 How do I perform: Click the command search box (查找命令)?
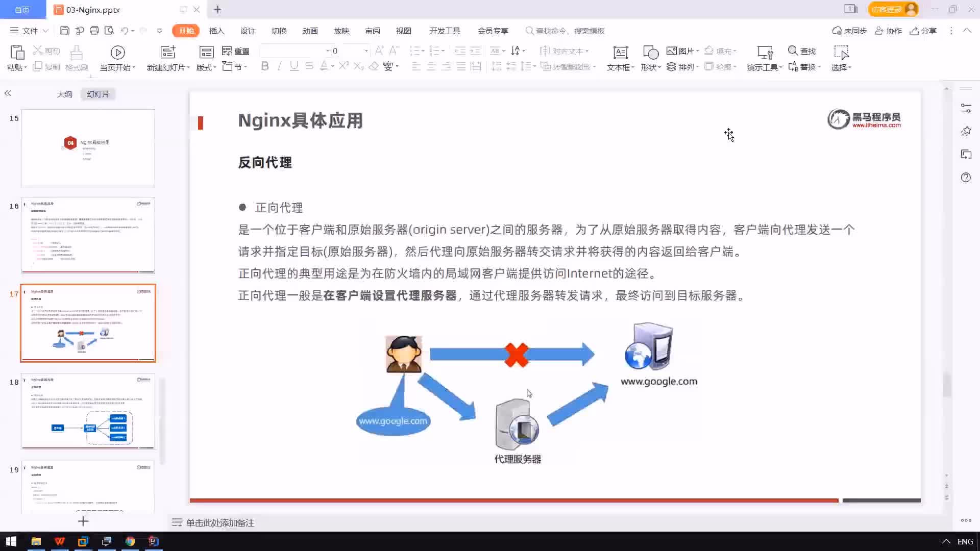pyautogui.click(x=565, y=31)
